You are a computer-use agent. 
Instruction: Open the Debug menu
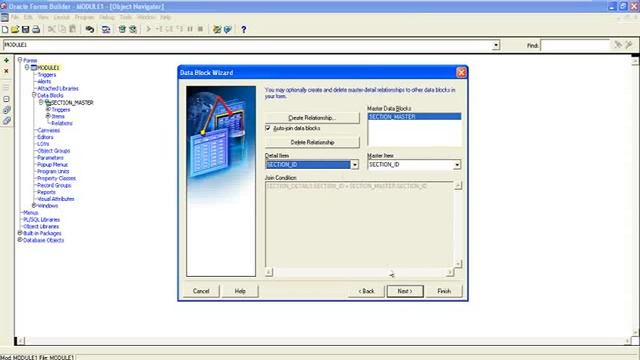pos(107,17)
